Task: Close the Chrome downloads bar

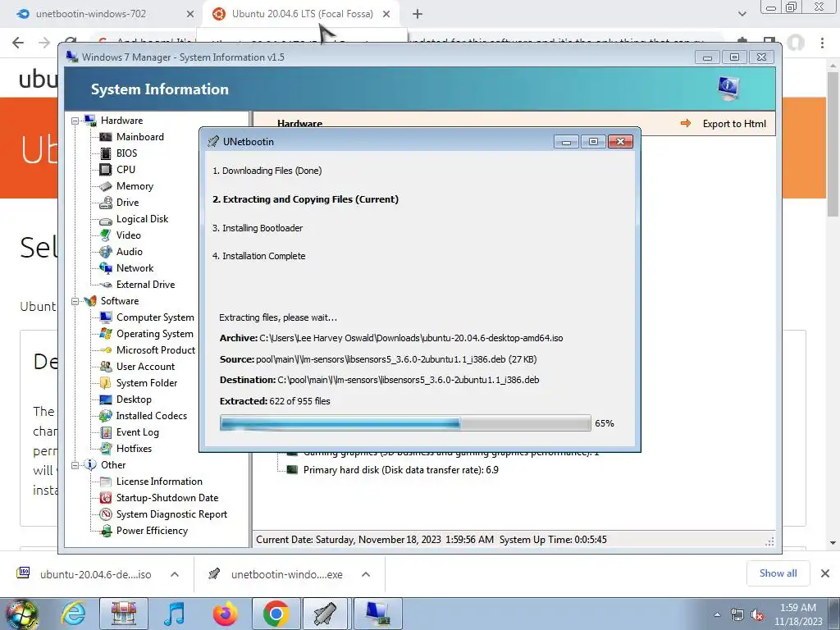Action: [825, 573]
